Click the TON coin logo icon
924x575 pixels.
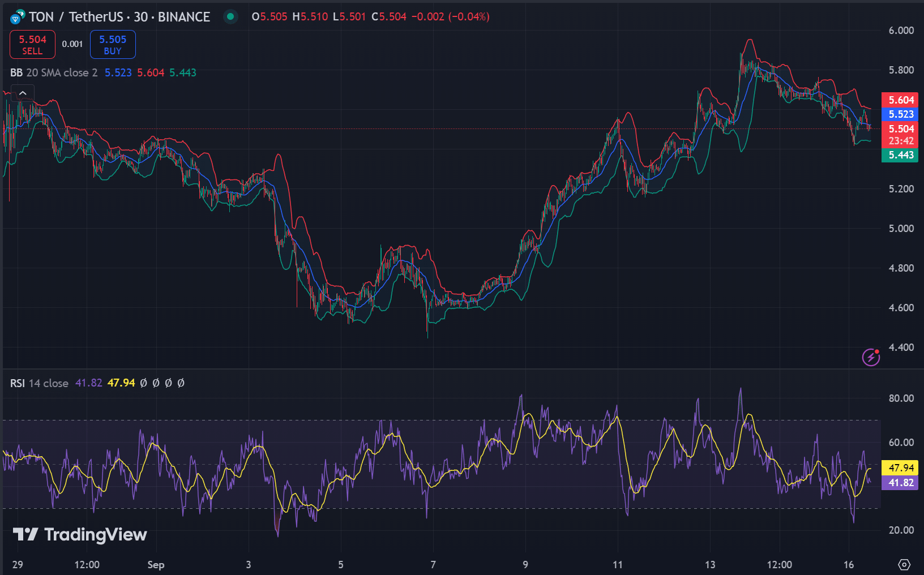[x=17, y=17]
